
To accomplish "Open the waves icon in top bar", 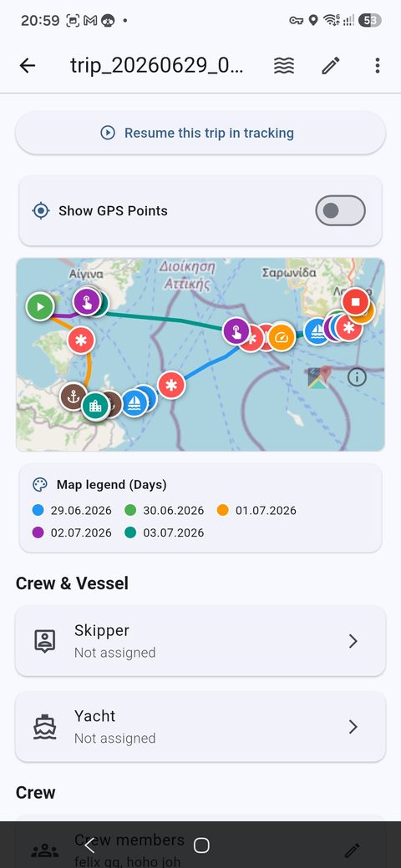I will [283, 66].
